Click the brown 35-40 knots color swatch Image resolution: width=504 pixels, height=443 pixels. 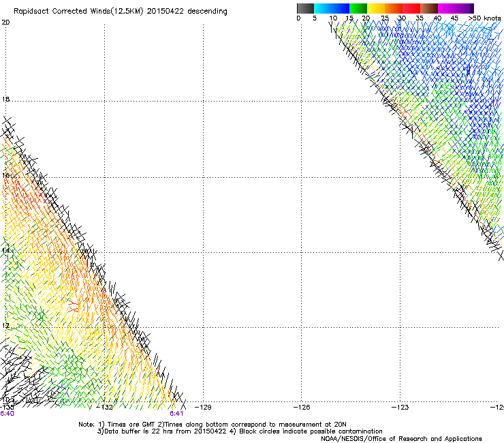[x=429, y=8]
